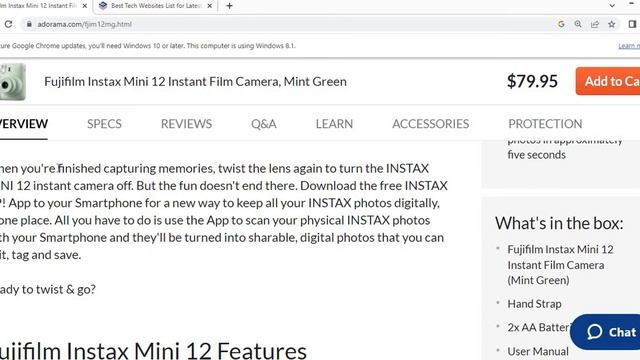Open a new tab with the plus button
The image size is (640, 360).
pos(229,6)
